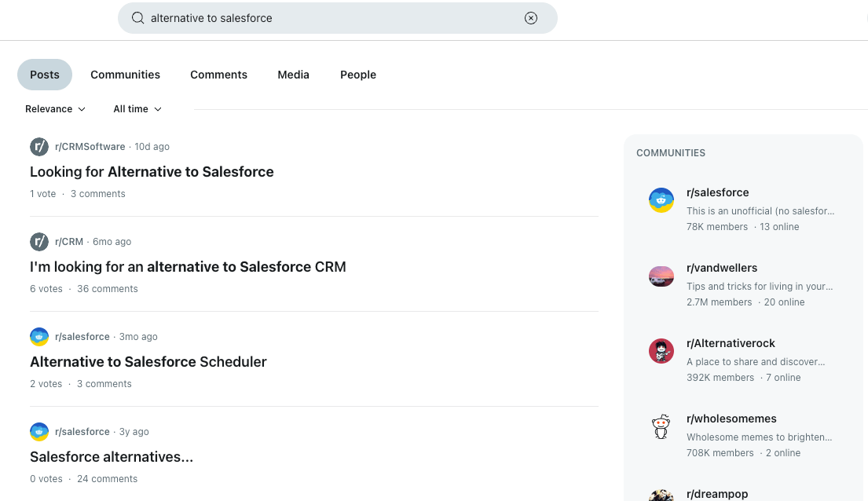Open the All time filter dropdown

137,109
